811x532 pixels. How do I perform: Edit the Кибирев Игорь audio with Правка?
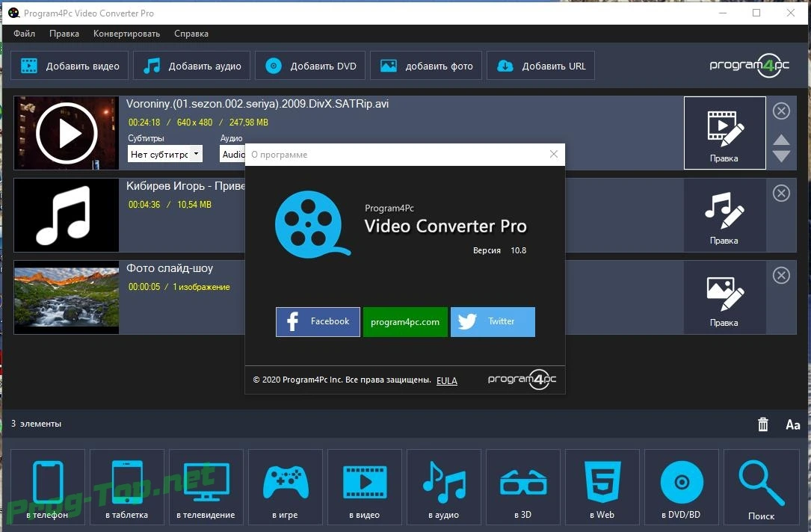(x=724, y=215)
